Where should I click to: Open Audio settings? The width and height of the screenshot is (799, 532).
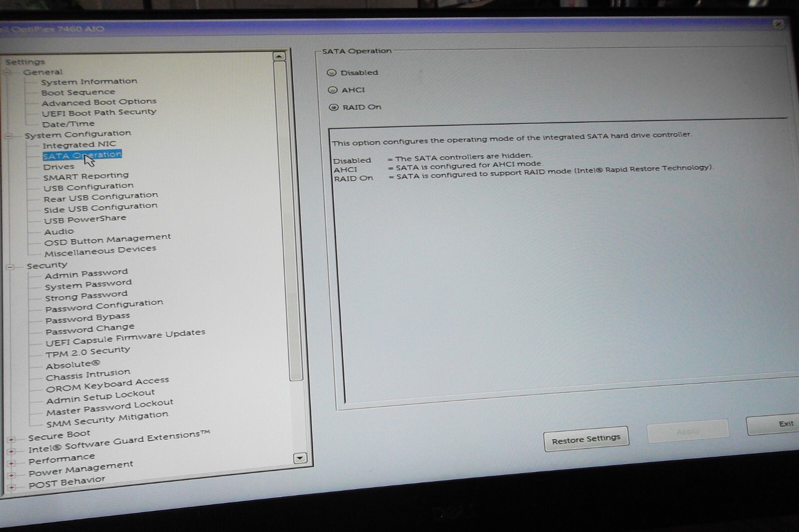click(x=59, y=232)
